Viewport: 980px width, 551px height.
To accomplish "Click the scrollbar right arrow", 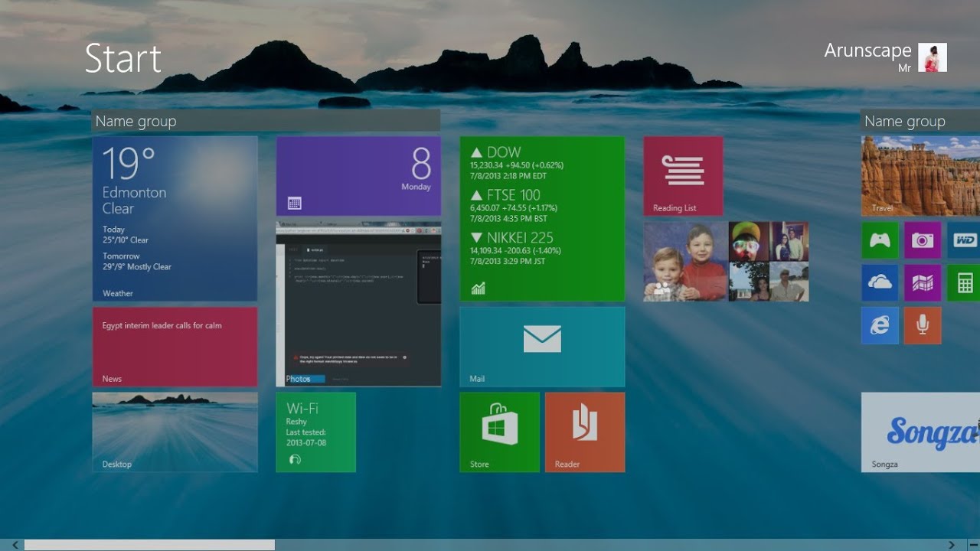I will tap(952, 545).
